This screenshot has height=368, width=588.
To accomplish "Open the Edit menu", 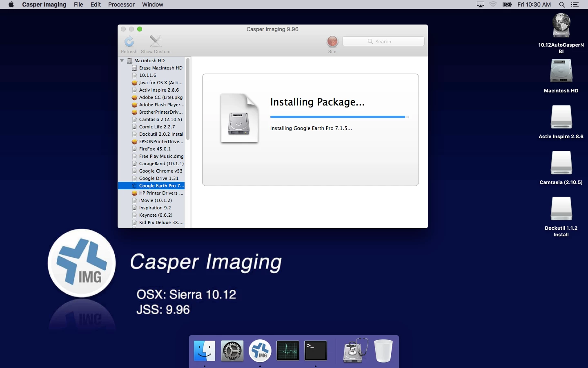I will pyautogui.click(x=96, y=4).
